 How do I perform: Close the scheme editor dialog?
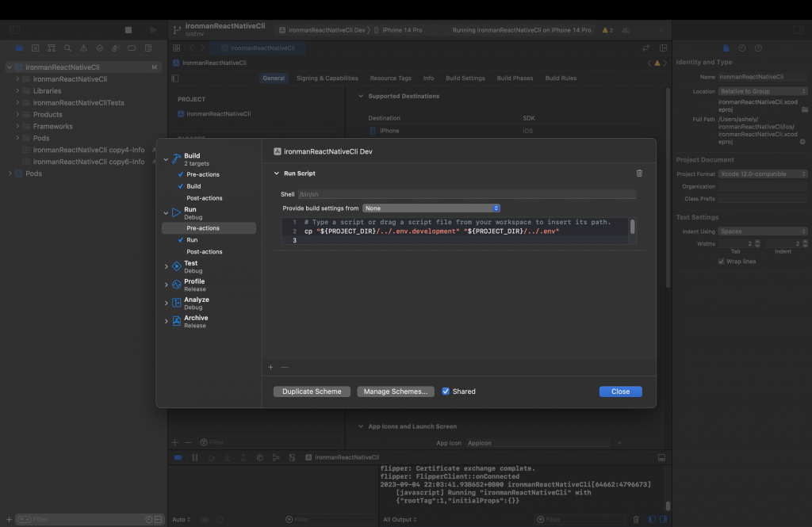[620, 391]
